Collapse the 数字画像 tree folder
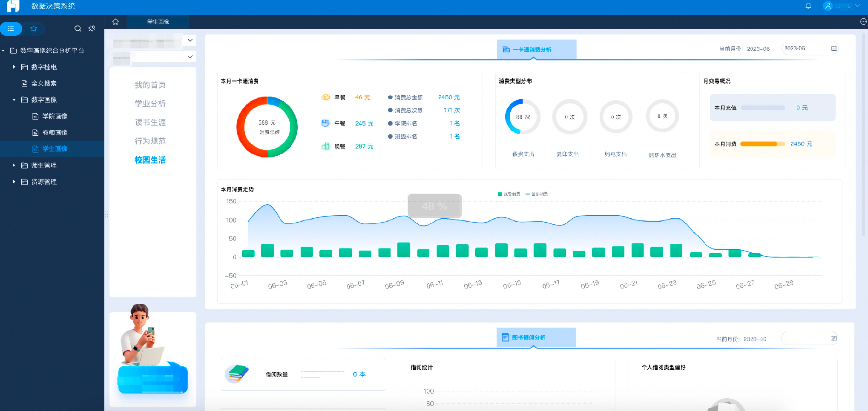This screenshot has width=868, height=411. pos(14,100)
